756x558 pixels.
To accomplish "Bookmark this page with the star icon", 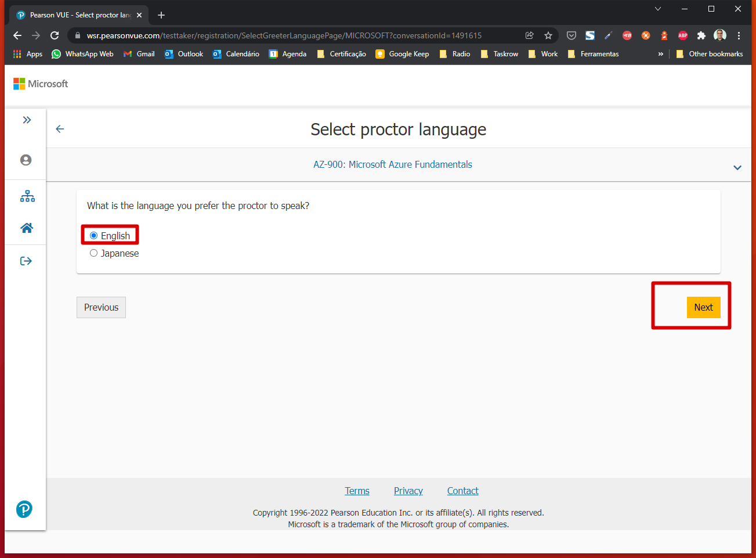I will (x=548, y=35).
